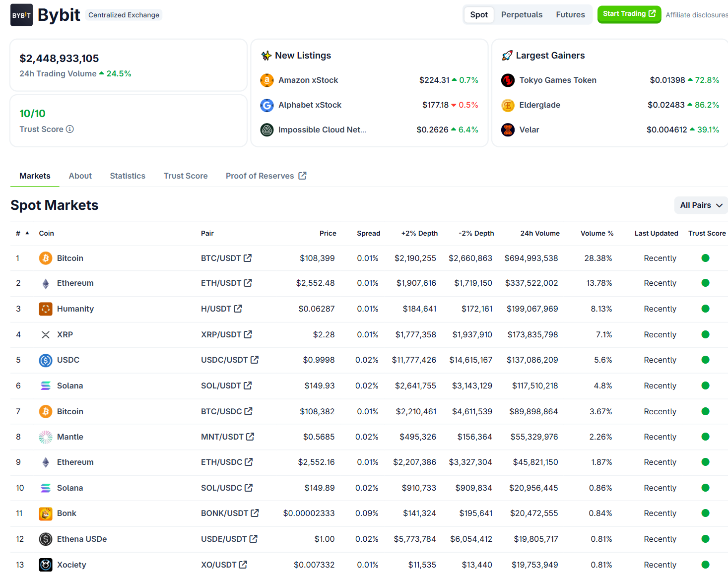Click the $0.00002333 Bonk price
The image size is (728, 576).
[309, 513]
